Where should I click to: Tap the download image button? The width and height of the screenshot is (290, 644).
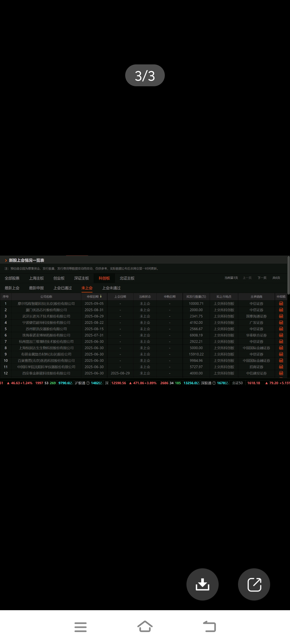point(202,584)
